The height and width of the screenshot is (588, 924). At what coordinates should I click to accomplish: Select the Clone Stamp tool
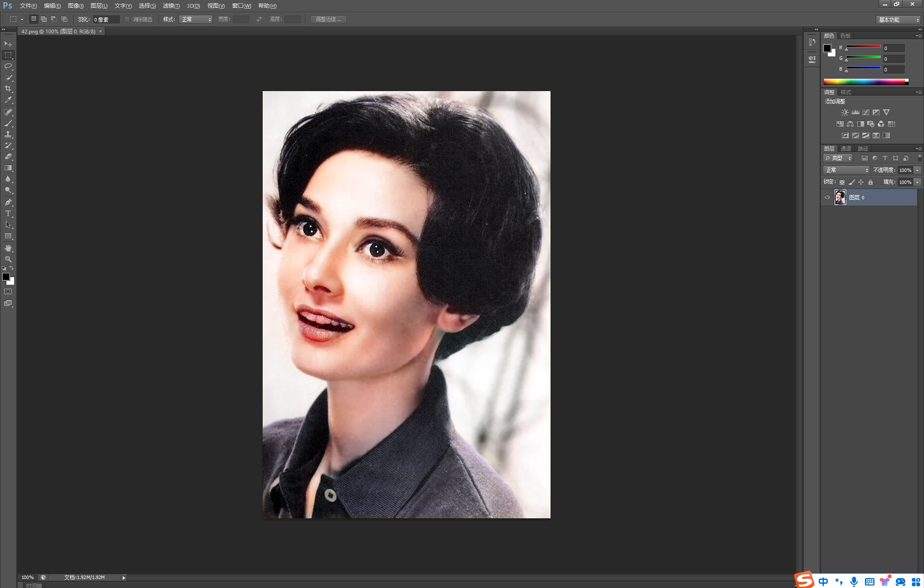click(x=8, y=134)
